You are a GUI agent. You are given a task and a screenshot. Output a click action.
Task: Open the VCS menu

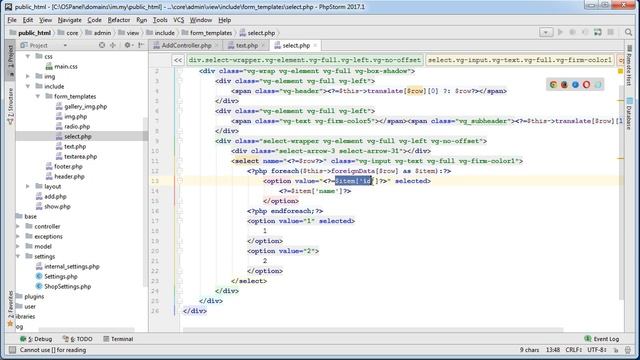(178, 20)
